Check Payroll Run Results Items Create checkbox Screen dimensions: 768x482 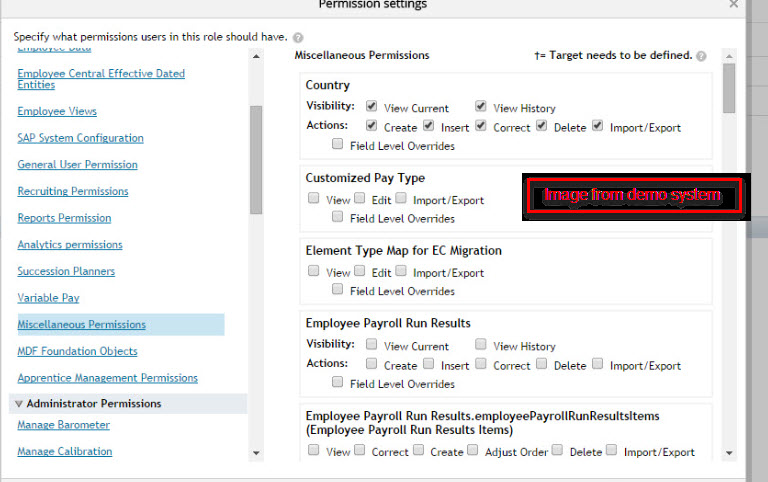coord(418,450)
